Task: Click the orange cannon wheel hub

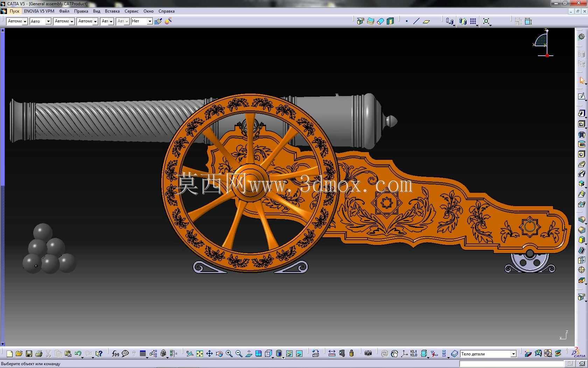Action: coord(250,182)
